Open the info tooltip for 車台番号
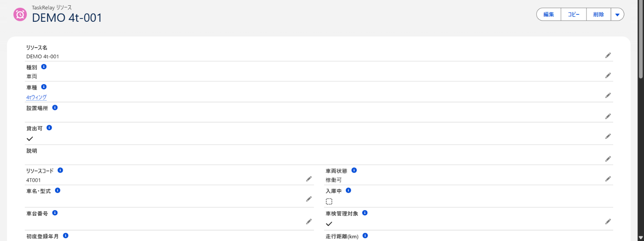Viewport: 644px width, 241px height. pyautogui.click(x=55, y=213)
